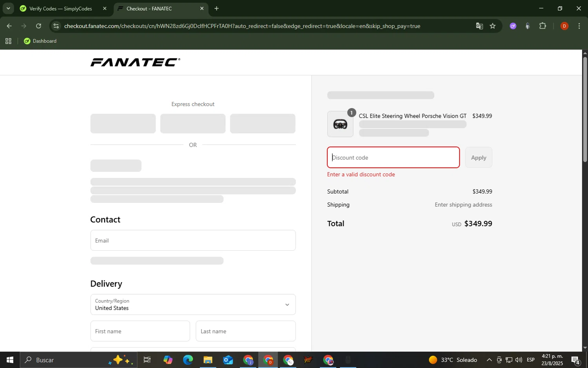Open Outlook from the taskbar
Screen dimensions: 588x368
228,360
